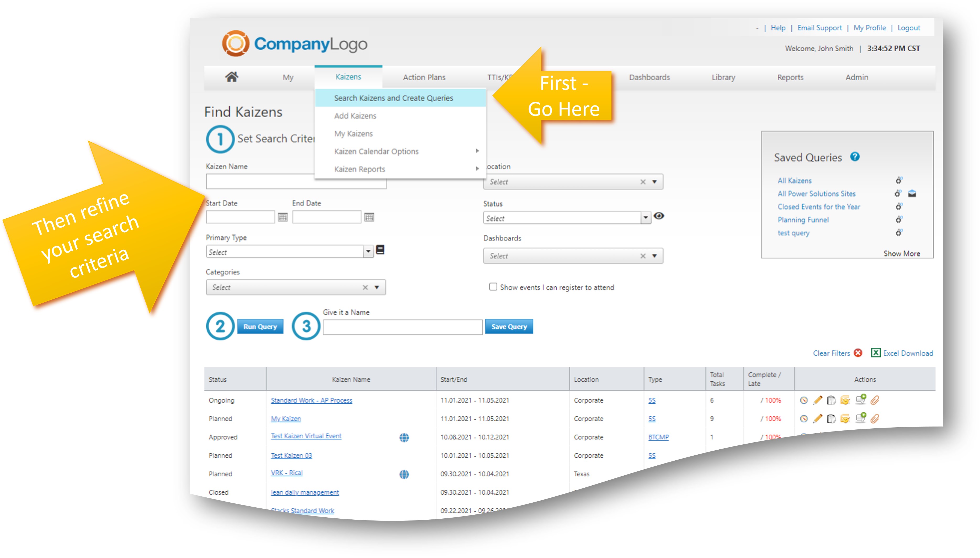
Task: Open the Primary Type dropdown
Action: (368, 252)
